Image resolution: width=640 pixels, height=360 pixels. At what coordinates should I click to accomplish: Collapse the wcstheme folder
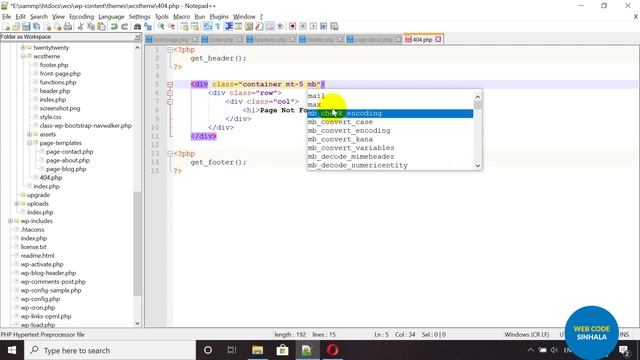[x=23, y=56]
